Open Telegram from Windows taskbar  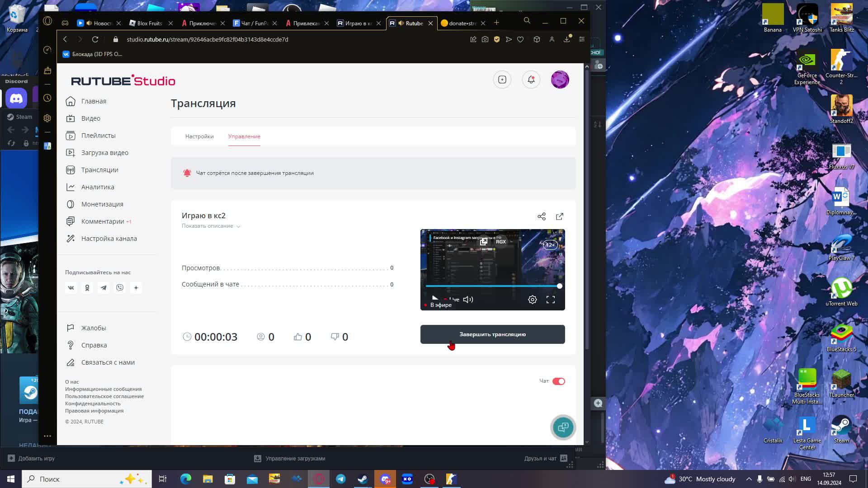(x=341, y=479)
